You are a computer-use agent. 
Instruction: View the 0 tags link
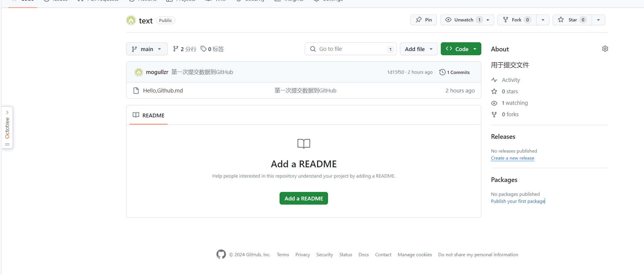212,49
